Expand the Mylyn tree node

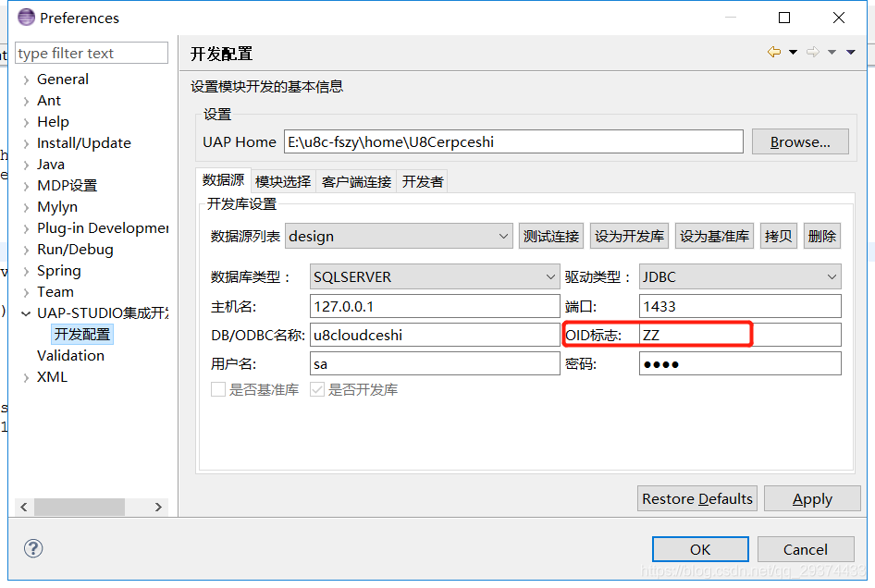(26, 207)
